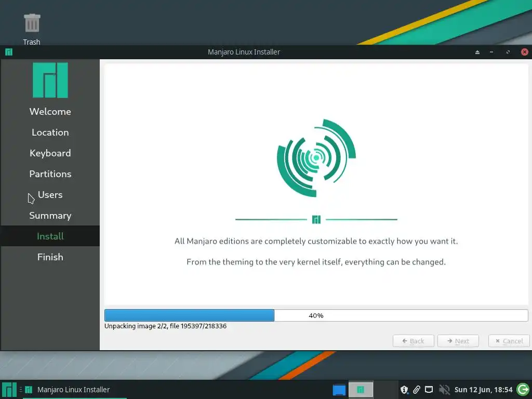
Task: Click the muted volume tray icon
Action: pos(444,390)
